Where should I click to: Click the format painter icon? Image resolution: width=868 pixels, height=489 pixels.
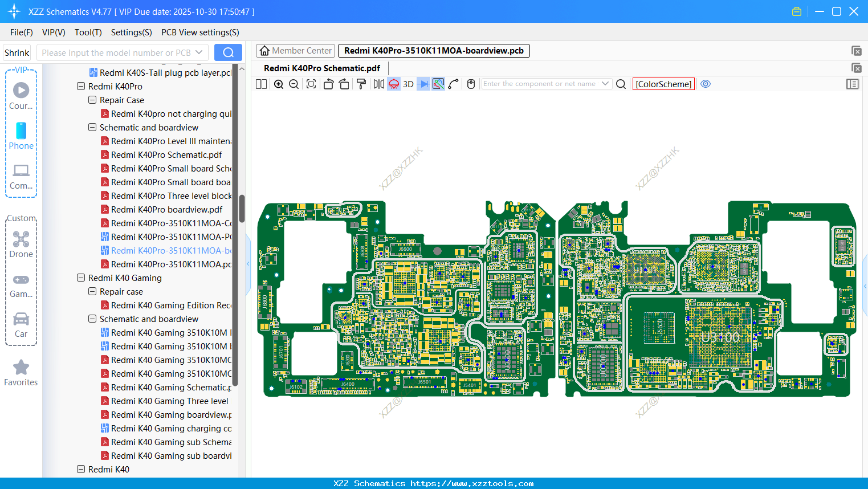click(x=361, y=84)
